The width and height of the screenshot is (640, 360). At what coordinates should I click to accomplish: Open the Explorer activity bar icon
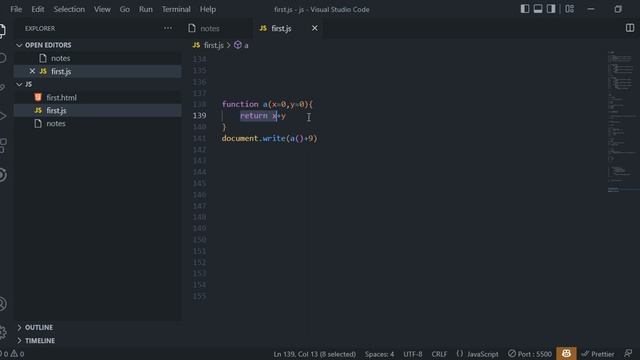coord(2,31)
